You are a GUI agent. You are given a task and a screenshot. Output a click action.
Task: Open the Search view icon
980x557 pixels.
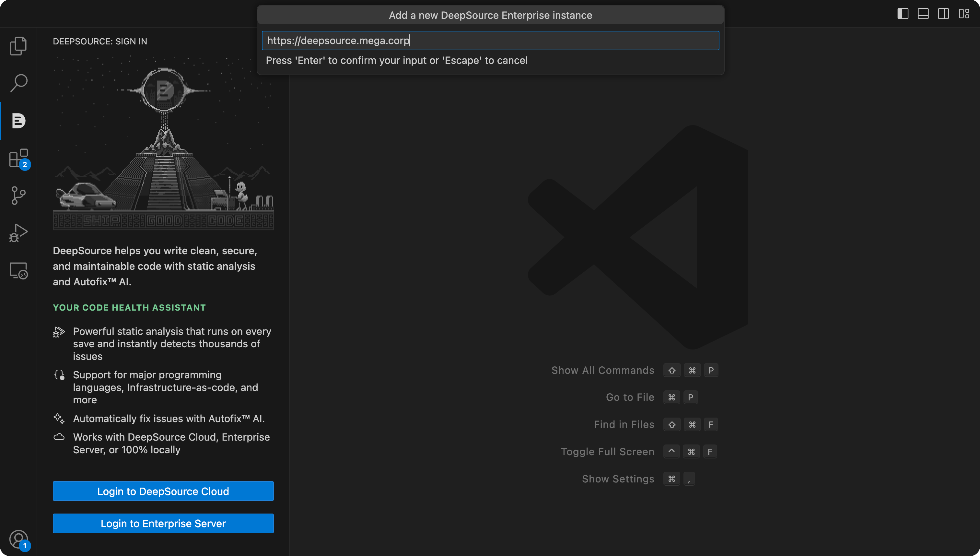pos(18,83)
